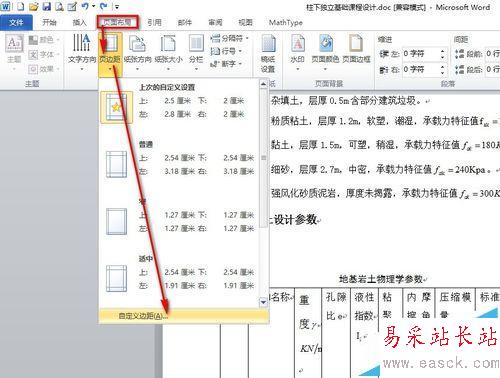Image resolution: width=500 pixels, height=378 pixels.
Task: Switch to Page Layout (页面布局) tab
Action: [117, 22]
